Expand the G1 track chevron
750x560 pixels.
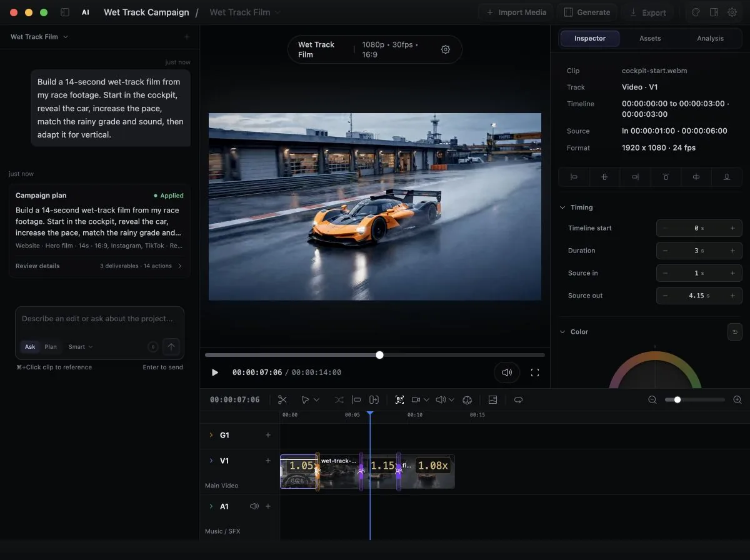pyautogui.click(x=211, y=435)
